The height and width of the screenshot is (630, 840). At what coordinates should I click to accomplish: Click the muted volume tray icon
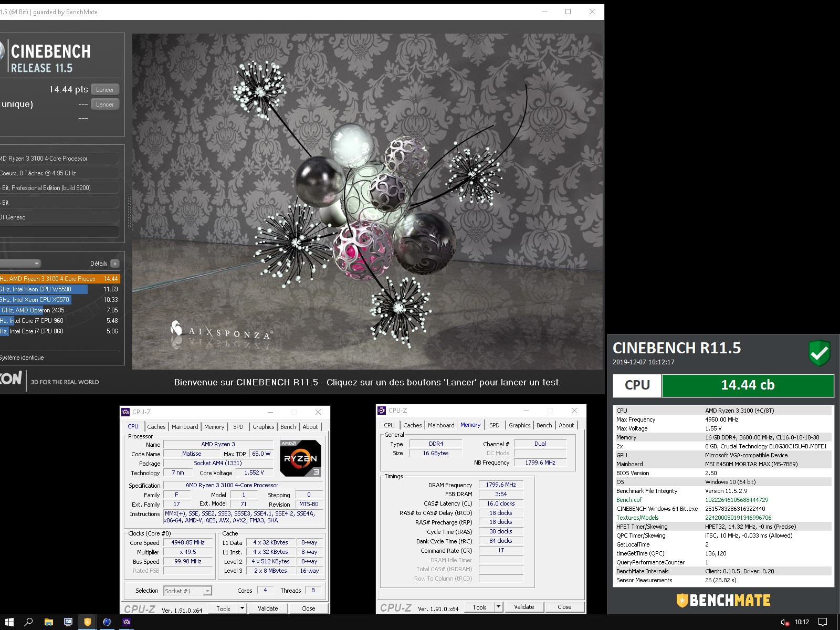click(785, 622)
